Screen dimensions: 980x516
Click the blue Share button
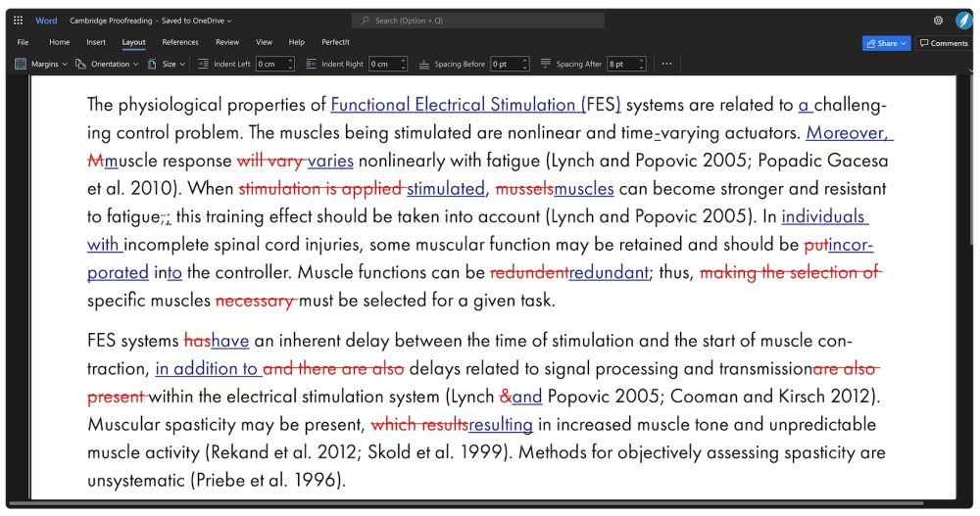[885, 43]
